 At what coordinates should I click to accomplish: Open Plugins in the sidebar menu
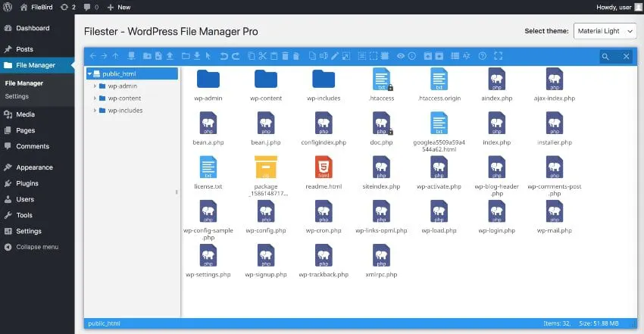click(37, 183)
